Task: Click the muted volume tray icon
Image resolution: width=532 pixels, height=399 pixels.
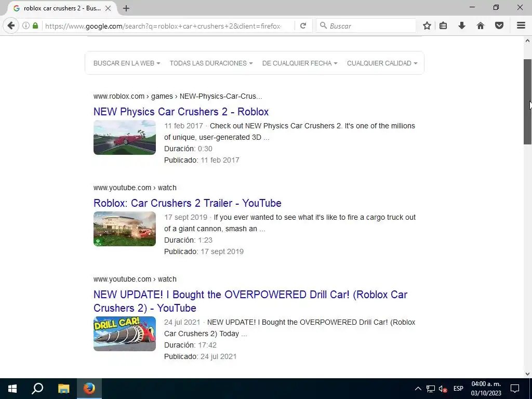Action: pos(443,389)
